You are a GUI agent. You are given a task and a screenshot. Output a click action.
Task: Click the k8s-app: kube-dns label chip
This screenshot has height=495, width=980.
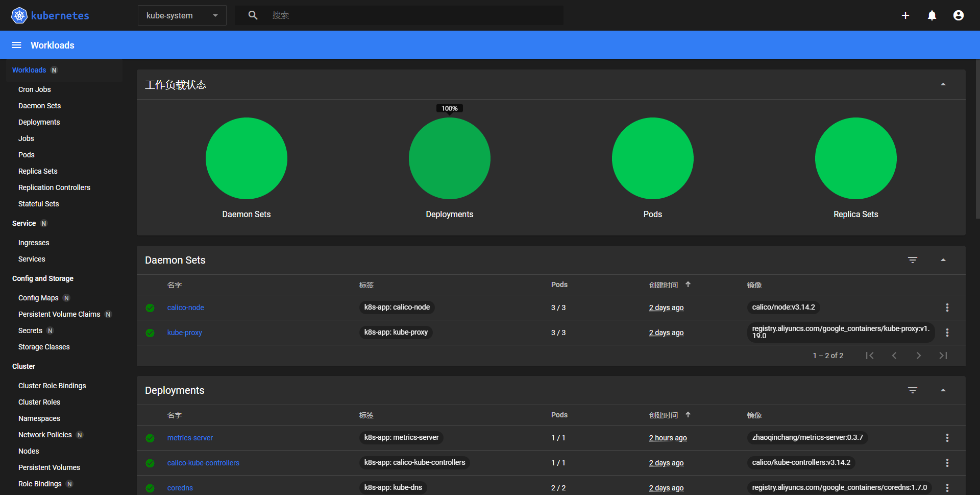tap(393, 487)
